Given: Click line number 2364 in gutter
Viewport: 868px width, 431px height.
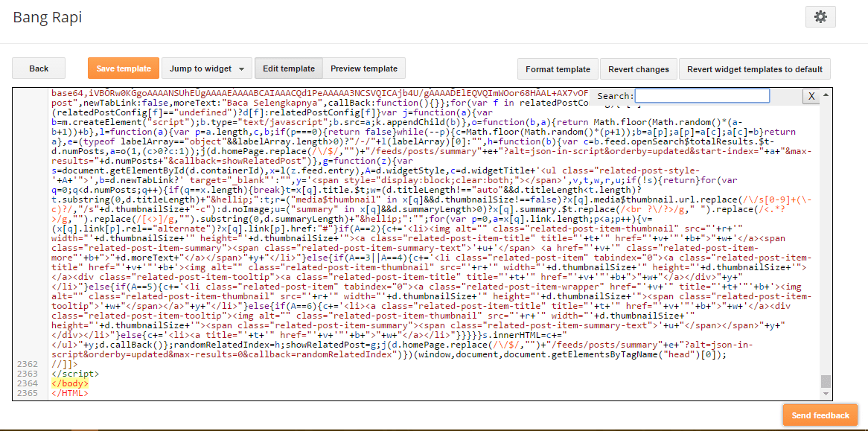Looking at the screenshot, I should 27,383.
